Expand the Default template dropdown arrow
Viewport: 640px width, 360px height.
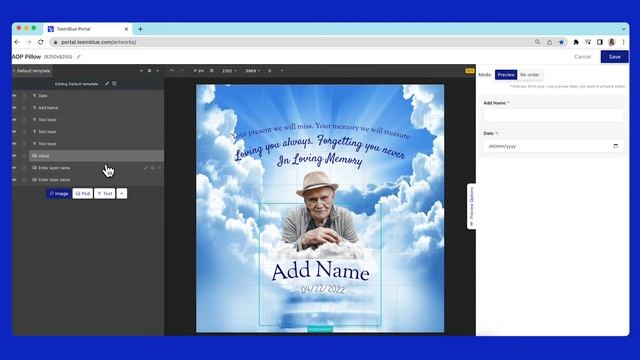pos(141,71)
